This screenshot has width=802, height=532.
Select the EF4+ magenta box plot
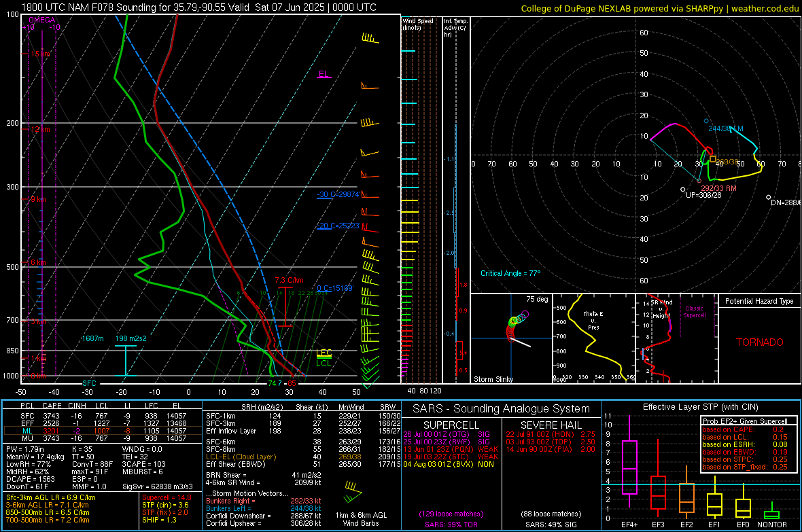coord(629,461)
